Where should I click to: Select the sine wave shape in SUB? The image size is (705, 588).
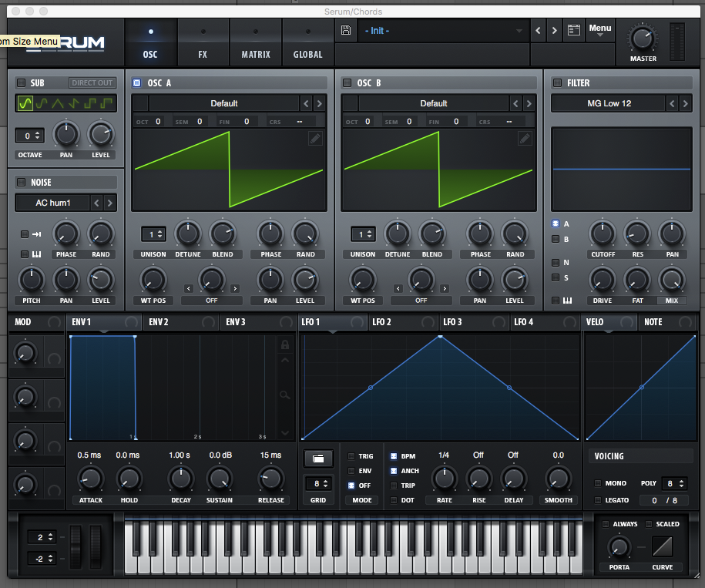(25, 103)
